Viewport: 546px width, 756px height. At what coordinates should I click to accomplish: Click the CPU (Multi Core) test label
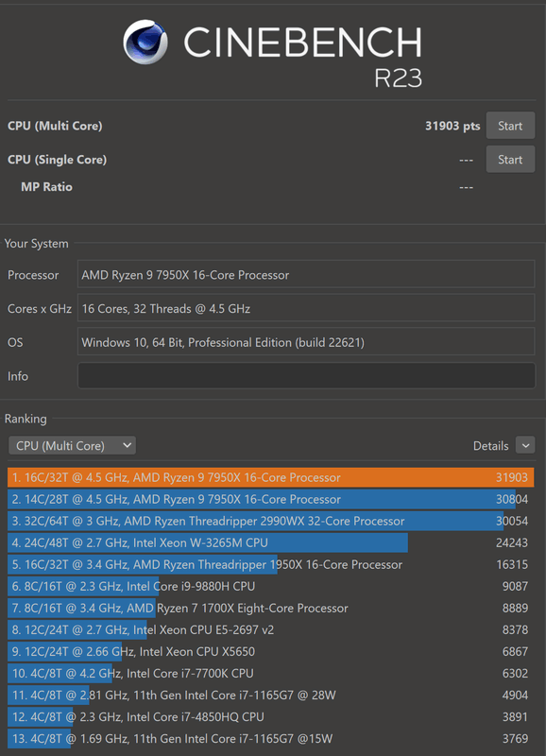pyautogui.click(x=55, y=126)
